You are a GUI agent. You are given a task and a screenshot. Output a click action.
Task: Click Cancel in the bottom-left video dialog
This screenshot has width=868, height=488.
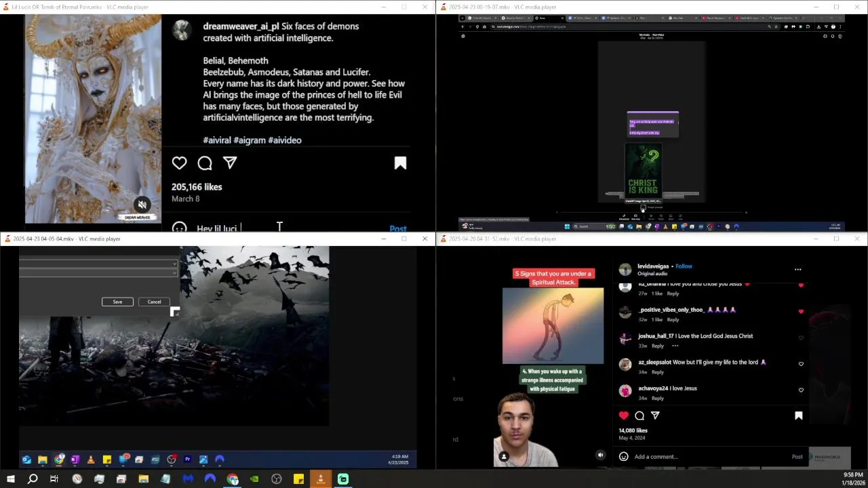[x=154, y=302]
